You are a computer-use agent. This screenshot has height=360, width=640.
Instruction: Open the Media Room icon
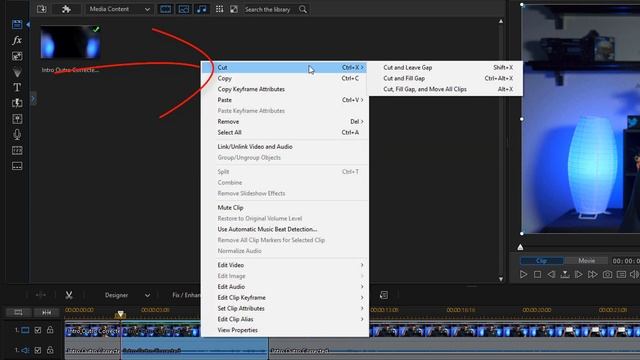point(17,24)
